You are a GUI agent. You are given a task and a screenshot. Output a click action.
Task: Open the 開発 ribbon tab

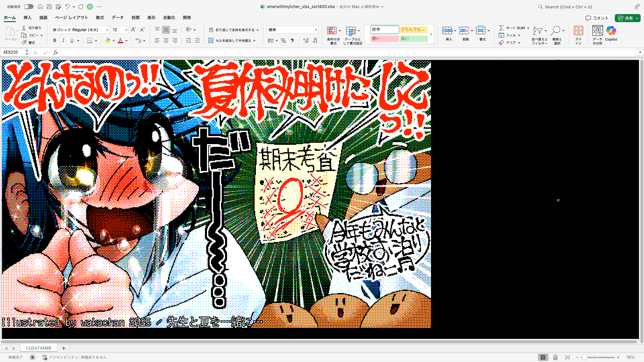pyautogui.click(x=187, y=18)
